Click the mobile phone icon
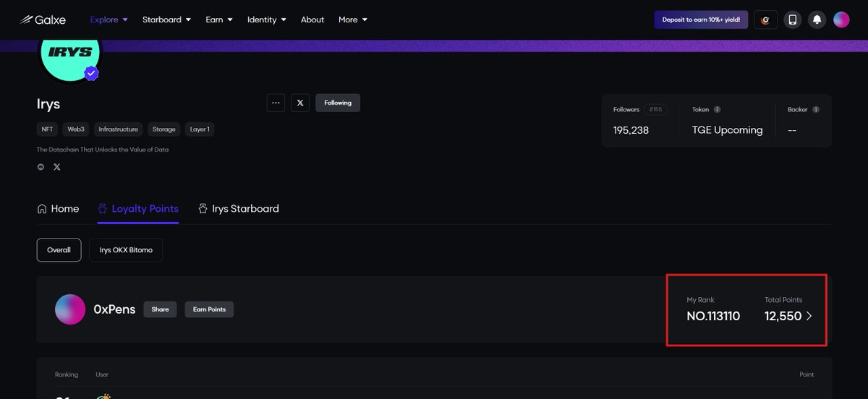Screen dimensions: 868x399 click(x=792, y=20)
